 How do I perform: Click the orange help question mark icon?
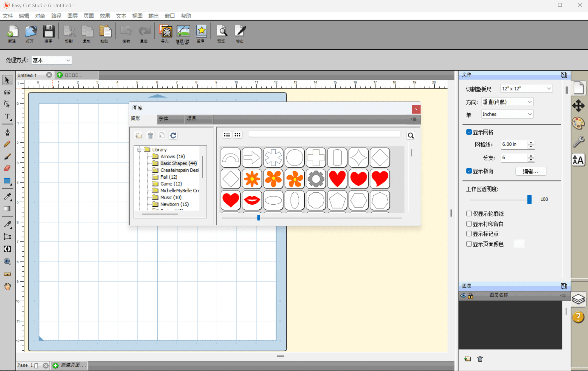point(578,317)
